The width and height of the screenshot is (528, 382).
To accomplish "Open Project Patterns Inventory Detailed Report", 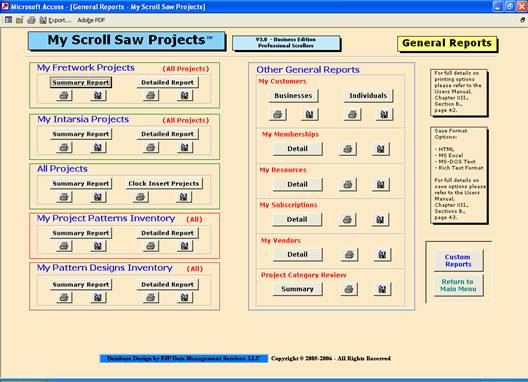I will (167, 233).
